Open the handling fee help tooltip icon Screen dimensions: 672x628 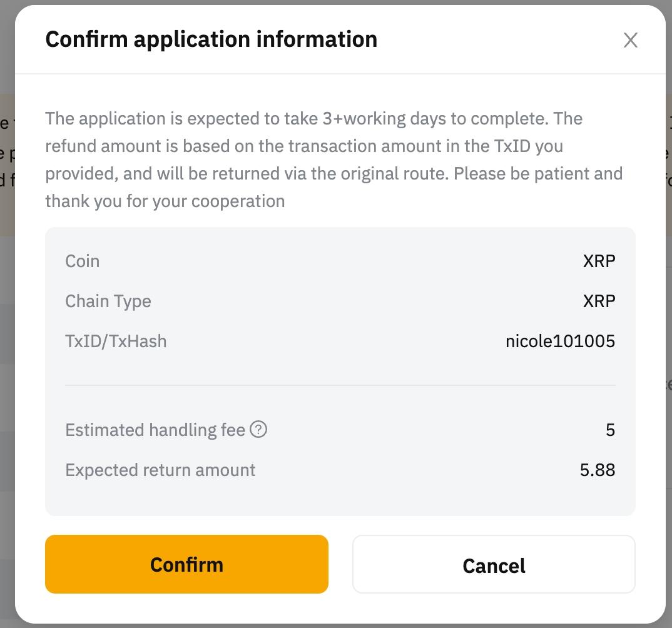point(258,430)
